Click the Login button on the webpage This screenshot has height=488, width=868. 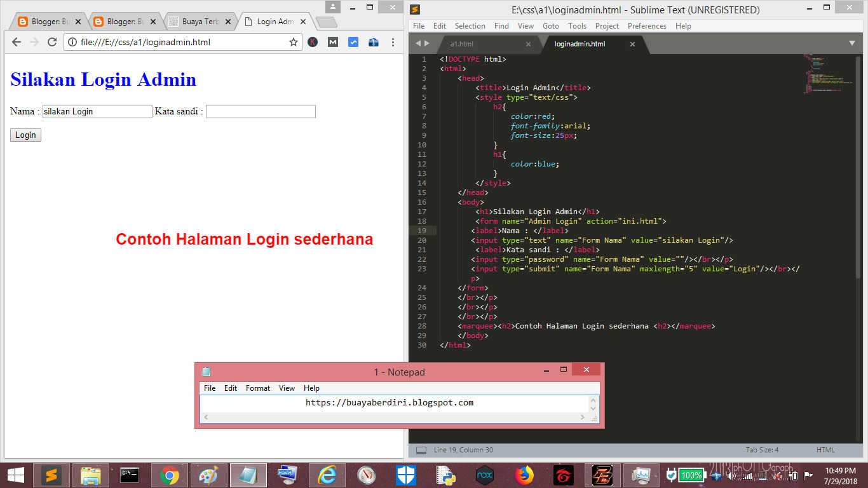click(25, 135)
